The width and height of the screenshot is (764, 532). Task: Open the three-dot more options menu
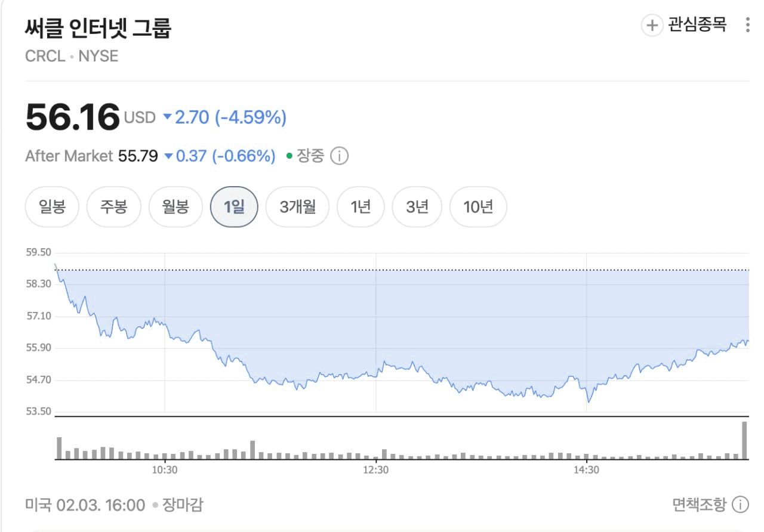click(x=747, y=26)
